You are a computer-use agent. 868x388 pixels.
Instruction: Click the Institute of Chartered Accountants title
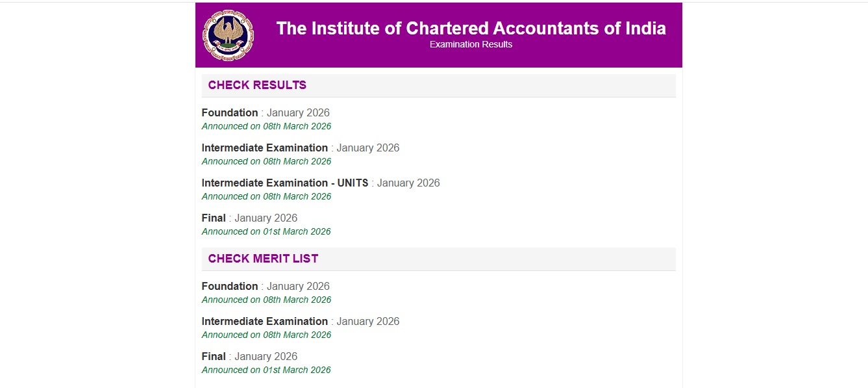point(471,29)
